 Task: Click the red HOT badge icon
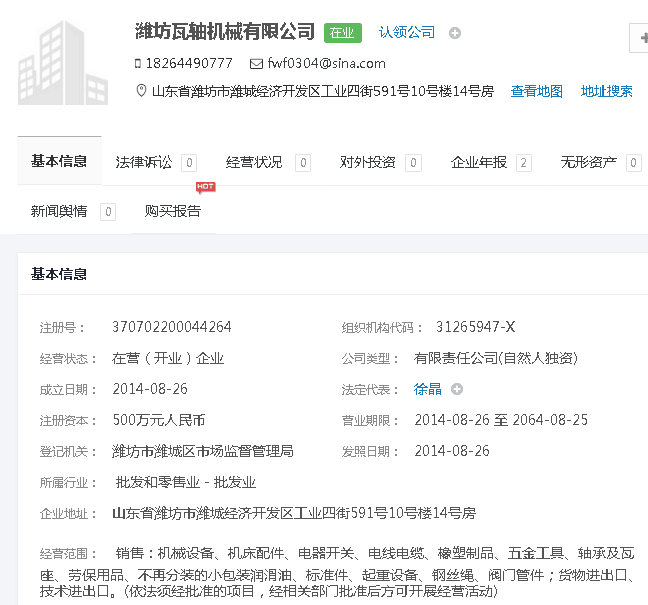click(x=205, y=187)
